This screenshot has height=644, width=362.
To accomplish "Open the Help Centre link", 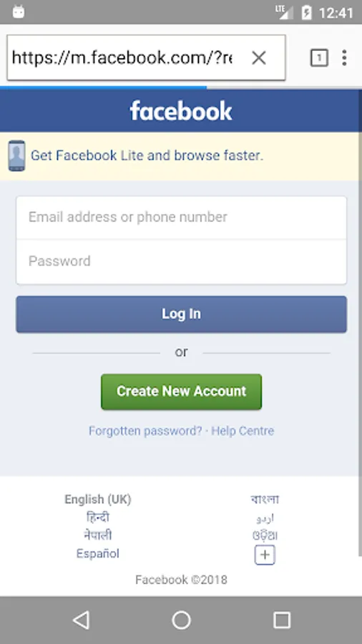I will click(243, 431).
